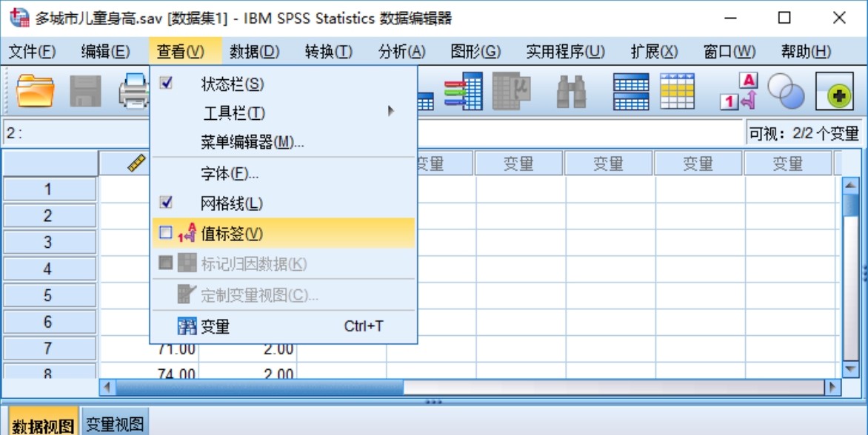Select row header 6
This screenshot has width=868, height=435.
[50, 322]
